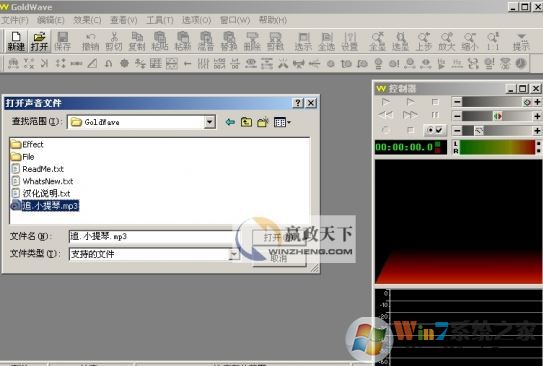
Task: Open the 窗口(W) menu
Action: (235, 20)
